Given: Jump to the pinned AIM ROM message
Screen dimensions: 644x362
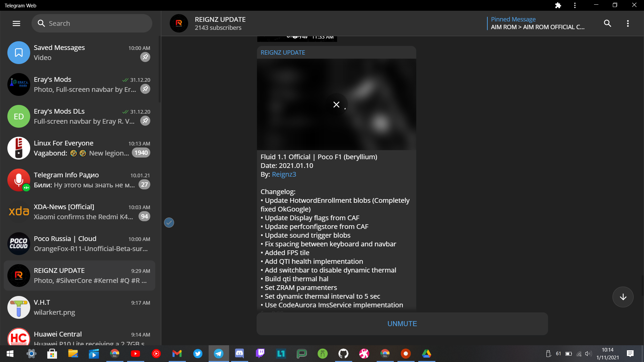Looking at the screenshot, I should (x=537, y=23).
